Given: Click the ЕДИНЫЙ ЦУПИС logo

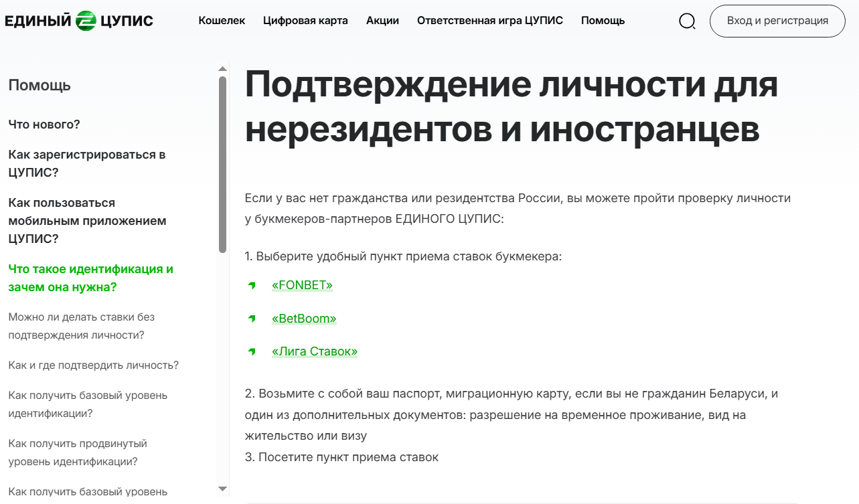Looking at the screenshot, I should pyautogui.click(x=79, y=21).
